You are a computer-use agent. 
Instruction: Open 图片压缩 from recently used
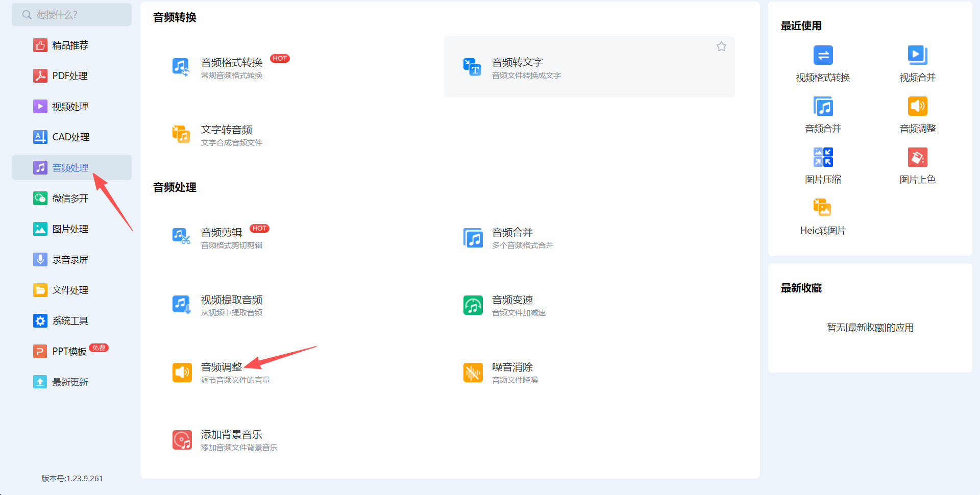pos(823,164)
